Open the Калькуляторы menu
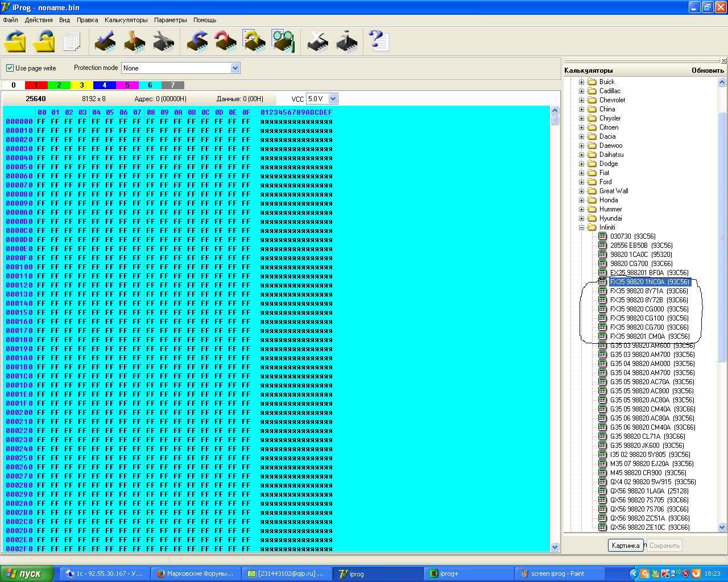 [x=126, y=20]
